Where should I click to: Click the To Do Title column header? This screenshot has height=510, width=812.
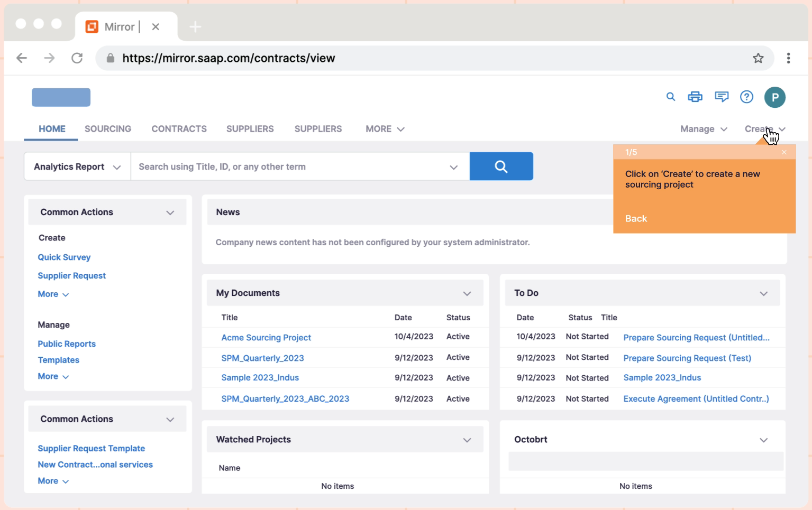click(609, 318)
